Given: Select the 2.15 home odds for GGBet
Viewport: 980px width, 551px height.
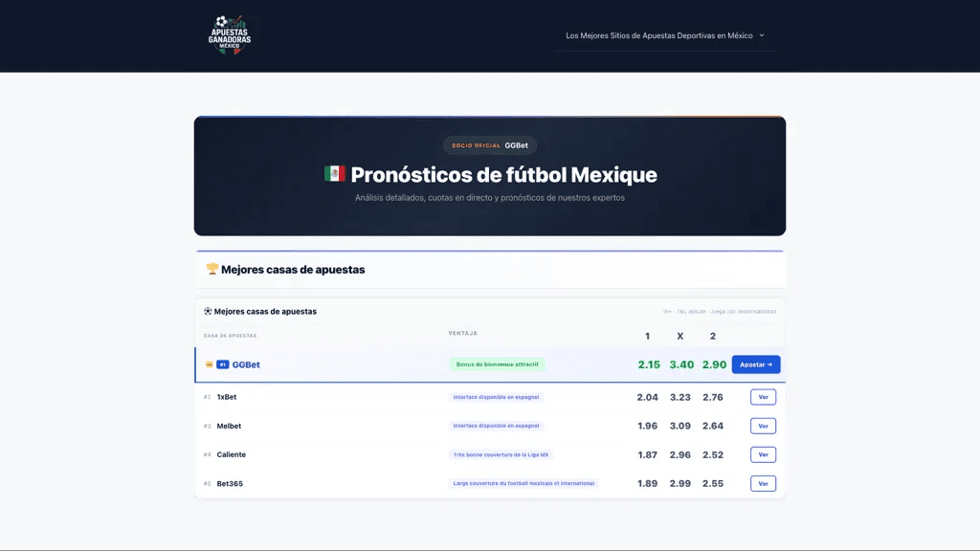Looking at the screenshot, I should [x=649, y=364].
